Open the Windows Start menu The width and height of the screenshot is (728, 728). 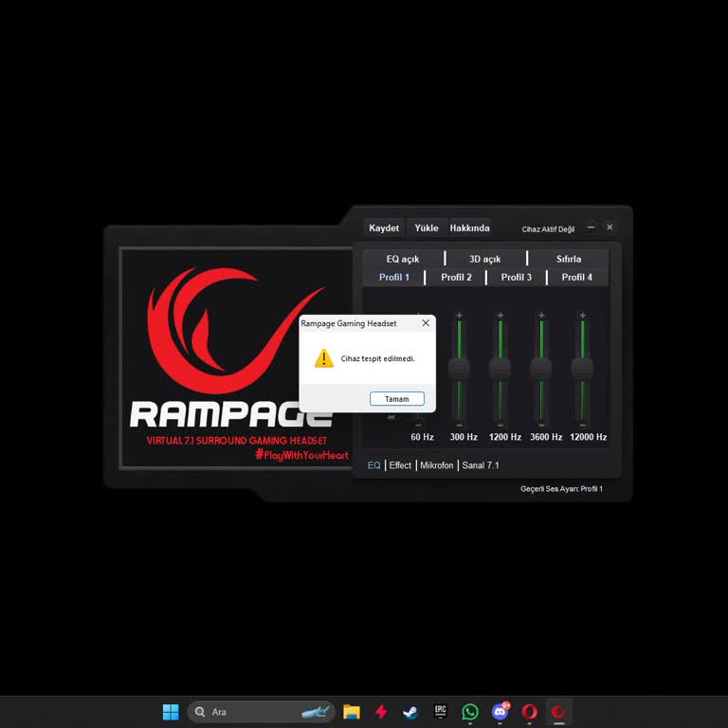171,711
